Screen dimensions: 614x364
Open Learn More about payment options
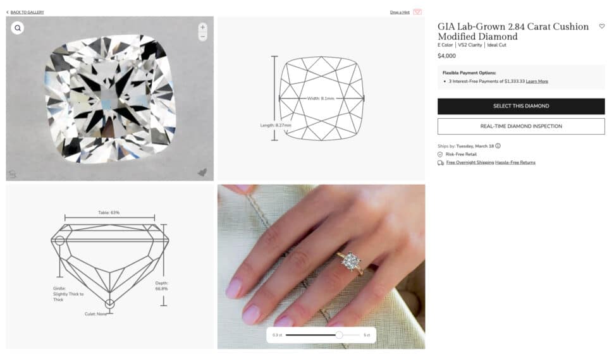[x=537, y=82]
